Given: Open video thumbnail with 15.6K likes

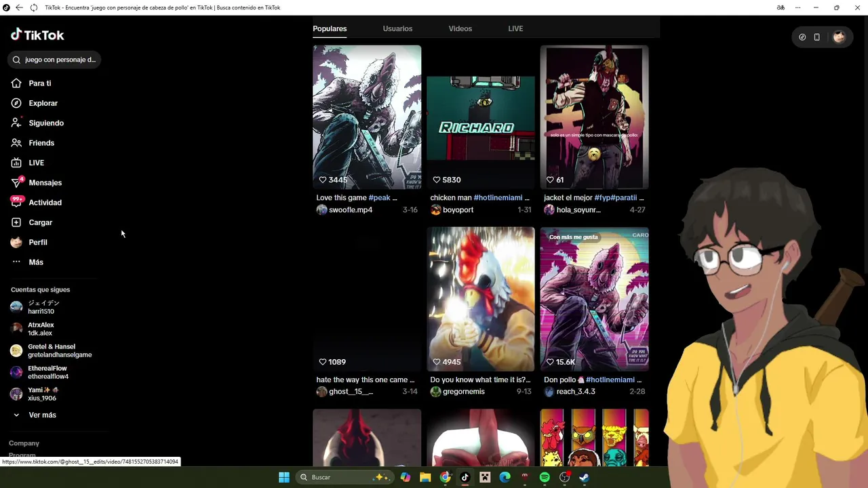Looking at the screenshot, I should click(594, 299).
